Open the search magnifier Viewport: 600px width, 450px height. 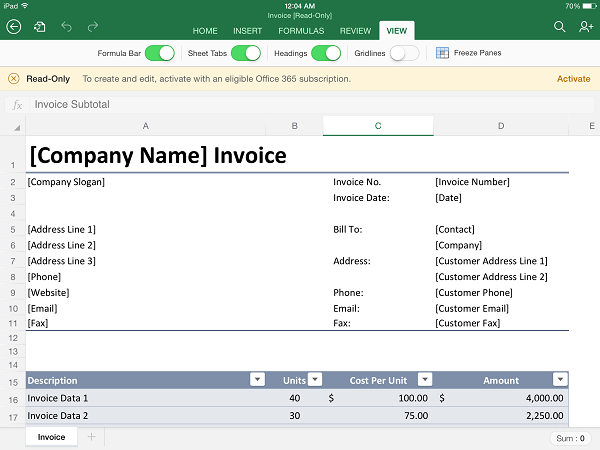point(560,27)
